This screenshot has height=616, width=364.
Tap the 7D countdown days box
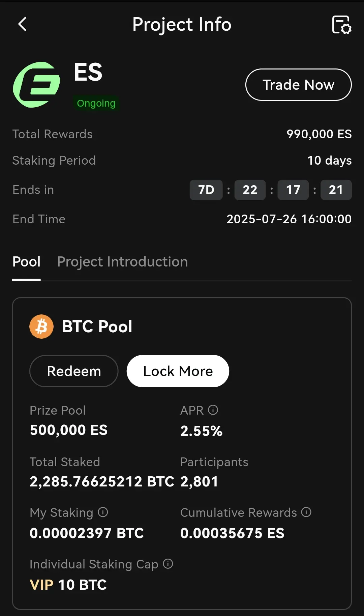pyautogui.click(x=206, y=190)
